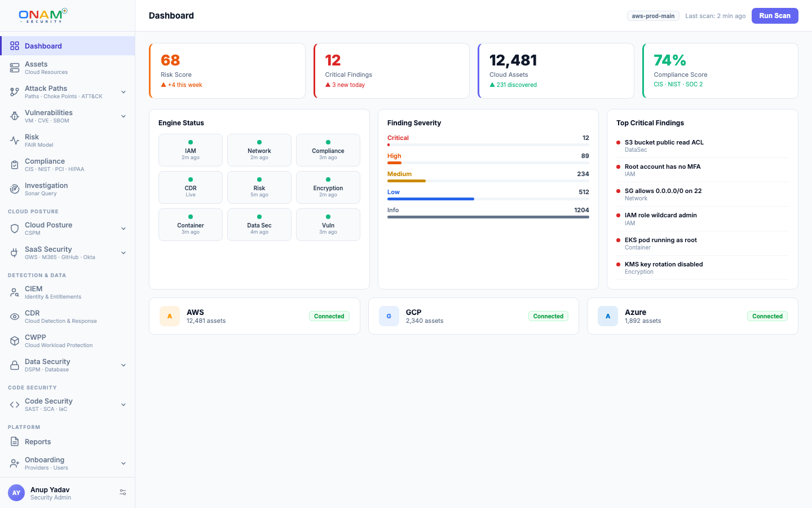Open user settings sliders icon
Viewport: 812px width, 508px height.
123,493
